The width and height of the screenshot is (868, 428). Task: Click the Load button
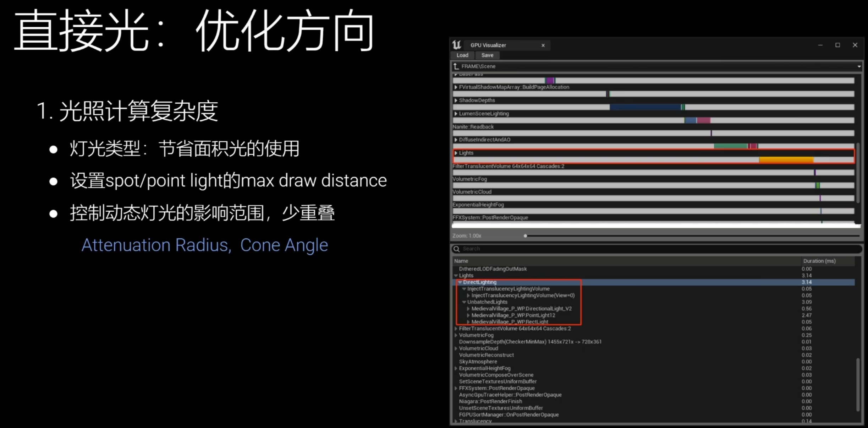462,55
